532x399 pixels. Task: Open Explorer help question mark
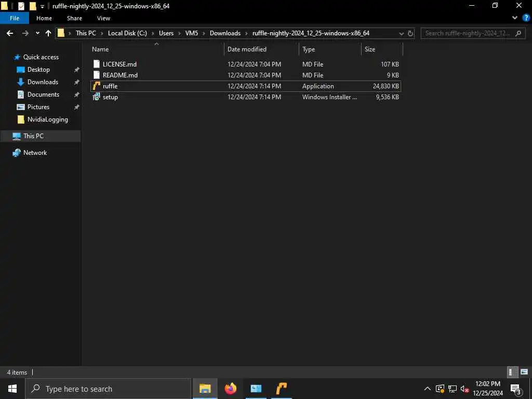click(526, 18)
